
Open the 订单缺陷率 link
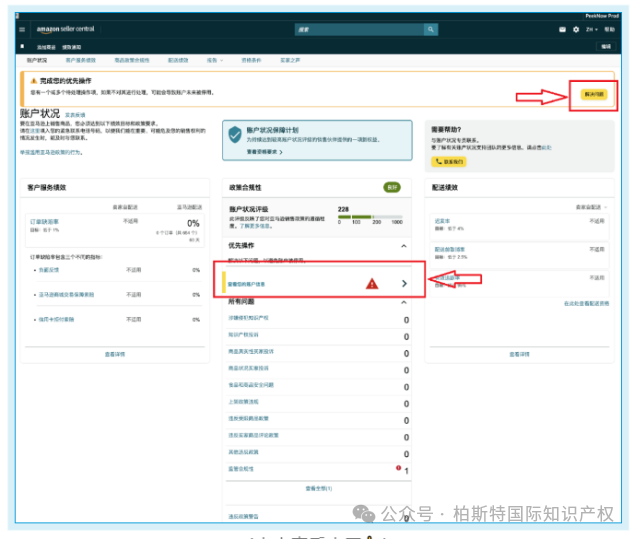[46, 221]
